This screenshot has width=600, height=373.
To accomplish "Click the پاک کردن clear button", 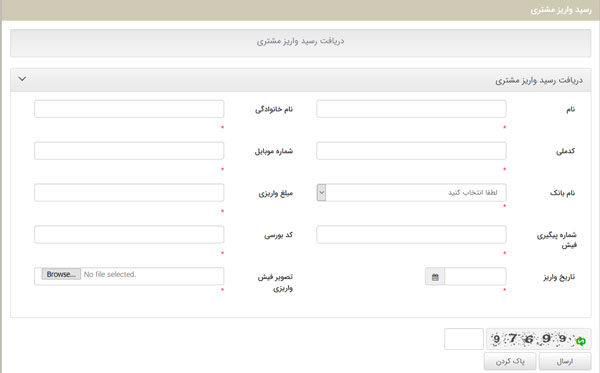I will [x=510, y=361].
